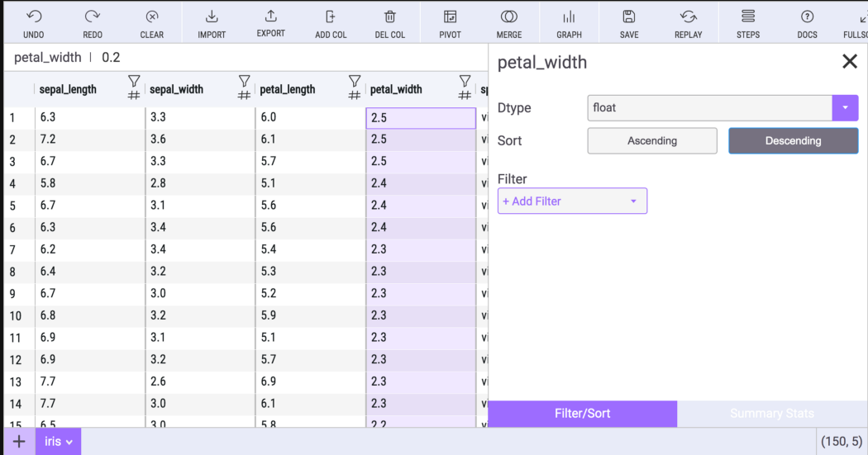Click the Redo arrow icon

click(93, 17)
